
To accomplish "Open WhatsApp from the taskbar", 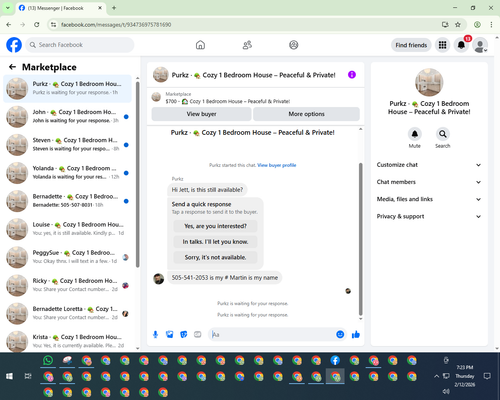I will (48, 360).
